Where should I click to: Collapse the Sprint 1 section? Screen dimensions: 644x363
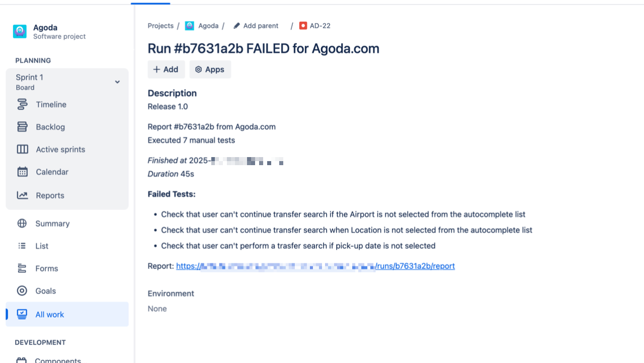(x=117, y=82)
